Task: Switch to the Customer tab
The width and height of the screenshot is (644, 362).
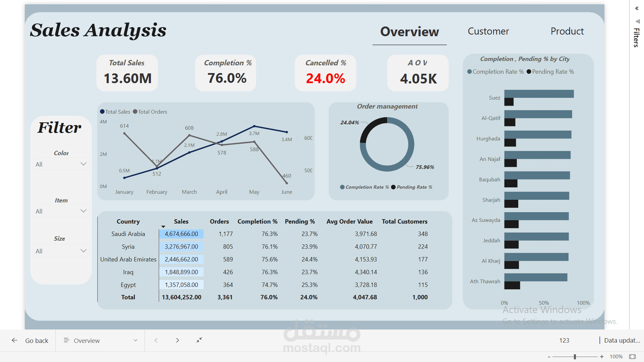Action: (x=488, y=31)
